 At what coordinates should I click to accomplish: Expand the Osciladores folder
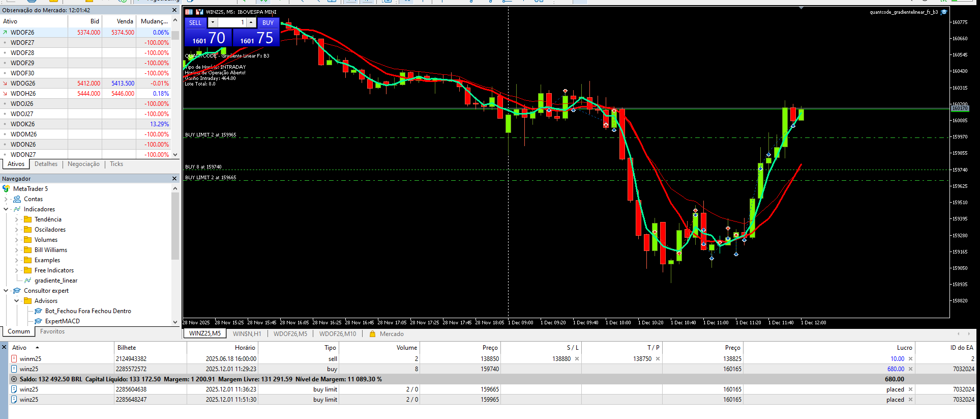click(17, 230)
